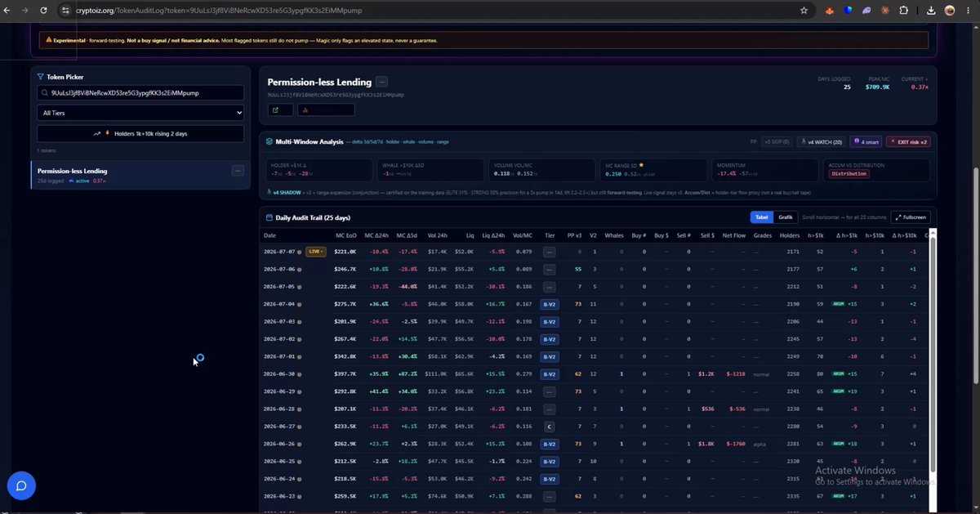Open the browser downloads icon
Viewport: 980px width, 514px height.
(932, 11)
